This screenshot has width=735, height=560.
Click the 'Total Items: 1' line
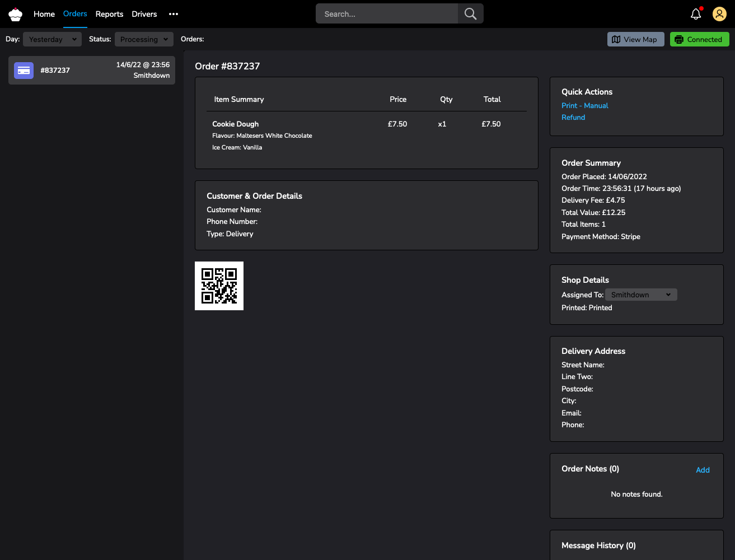tap(583, 224)
